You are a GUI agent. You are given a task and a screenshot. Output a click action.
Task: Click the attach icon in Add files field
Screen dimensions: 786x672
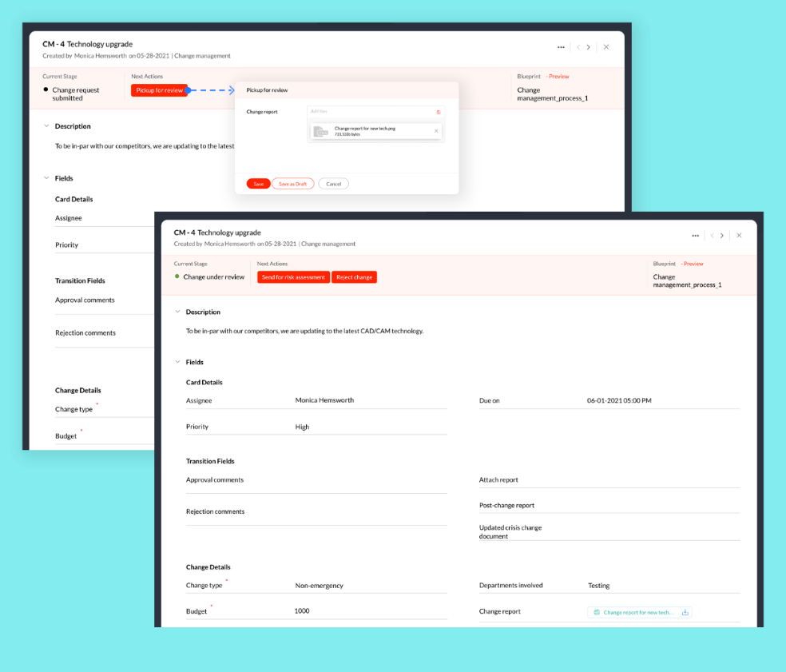coord(438,112)
